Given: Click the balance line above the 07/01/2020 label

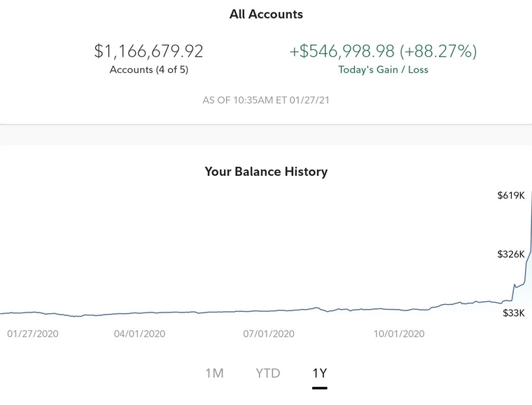Looking at the screenshot, I should coord(269,311).
